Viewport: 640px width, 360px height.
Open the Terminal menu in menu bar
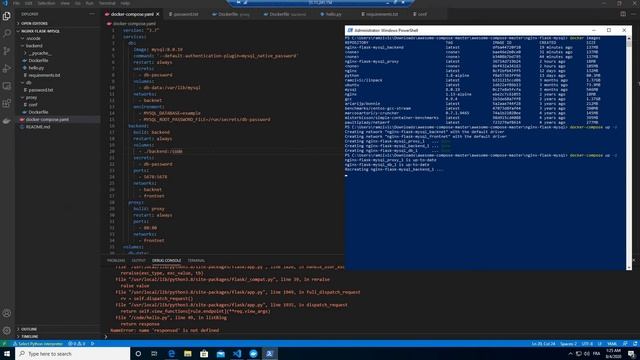click(x=107, y=3)
